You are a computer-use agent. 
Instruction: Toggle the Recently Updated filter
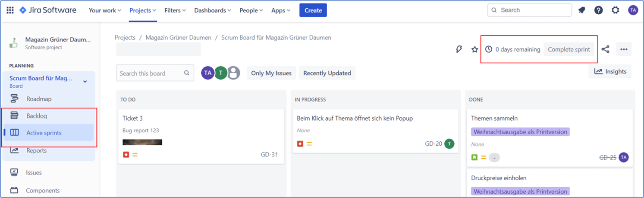coord(327,73)
